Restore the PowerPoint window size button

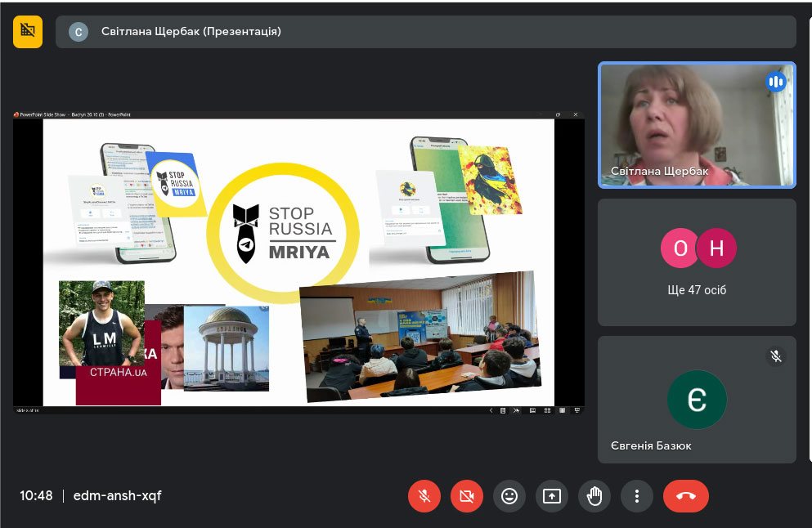click(558, 114)
